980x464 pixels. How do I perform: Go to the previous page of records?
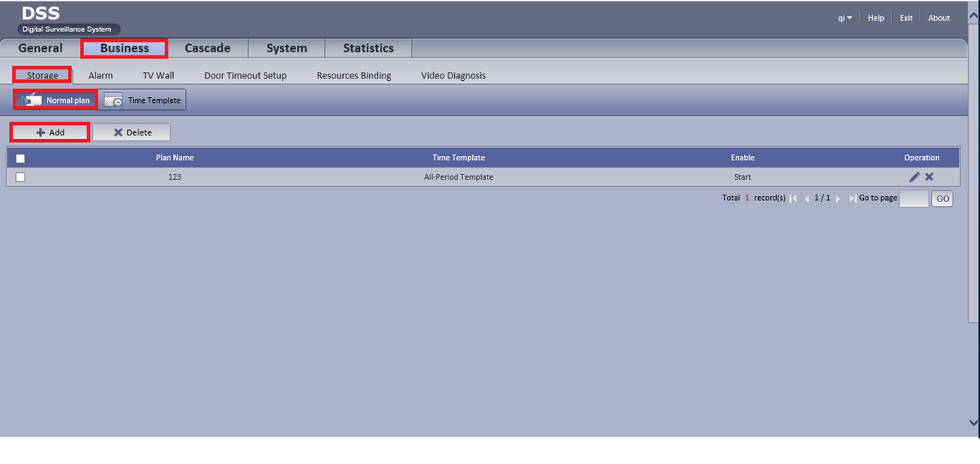[807, 199]
